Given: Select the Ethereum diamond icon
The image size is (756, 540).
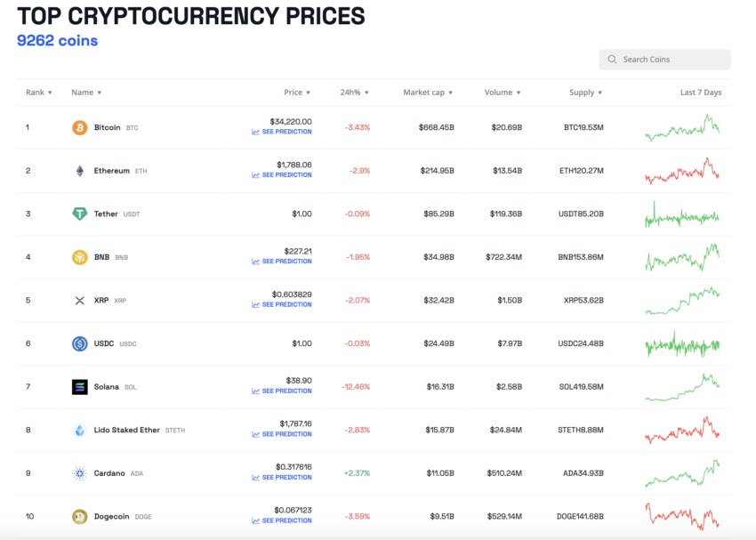Looking at the screenshot, I should click(80, 170).
